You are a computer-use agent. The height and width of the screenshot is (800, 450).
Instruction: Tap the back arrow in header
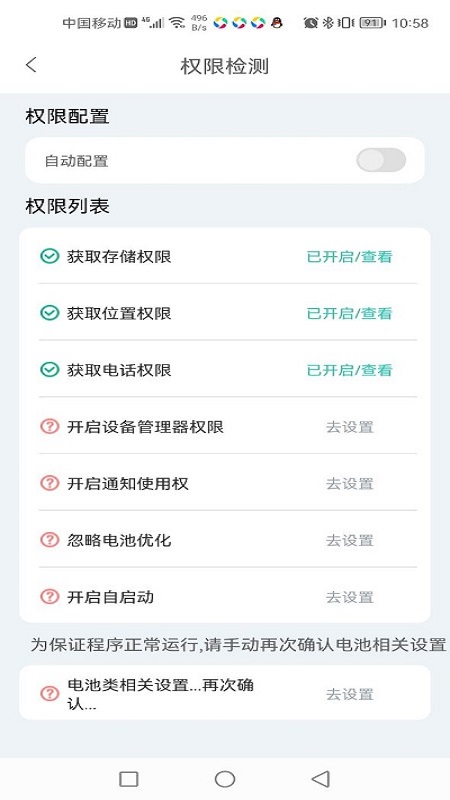point(32,65)
